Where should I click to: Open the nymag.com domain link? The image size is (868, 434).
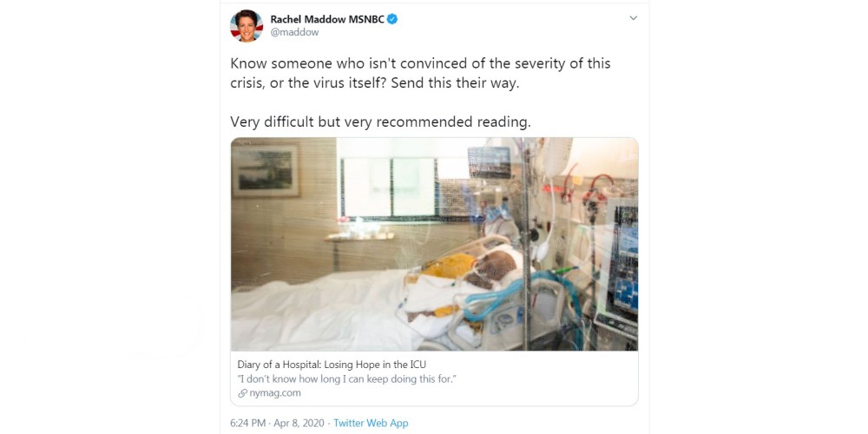[x=275, y=392]
